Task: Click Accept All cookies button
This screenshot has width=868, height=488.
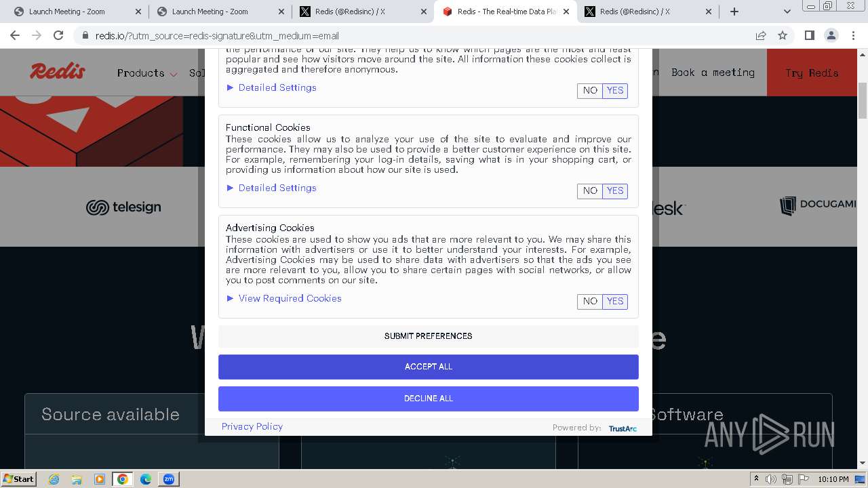Action: point(429,367)
